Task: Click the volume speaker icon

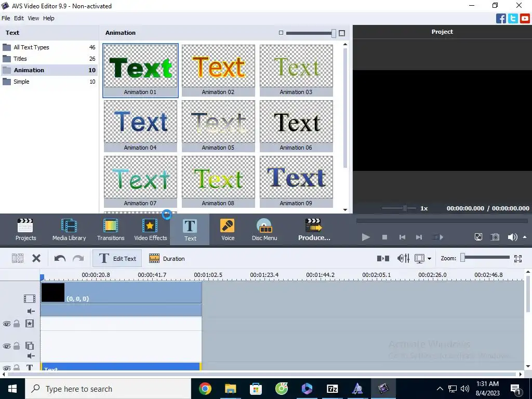Action: click(x=512, y=237)
